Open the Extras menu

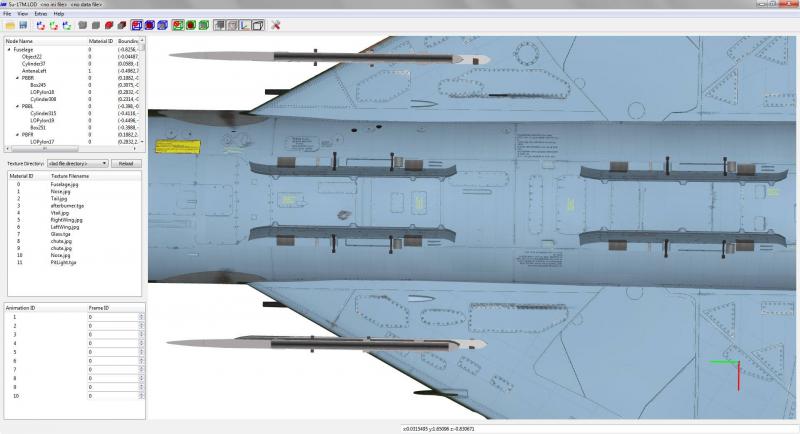40,14
